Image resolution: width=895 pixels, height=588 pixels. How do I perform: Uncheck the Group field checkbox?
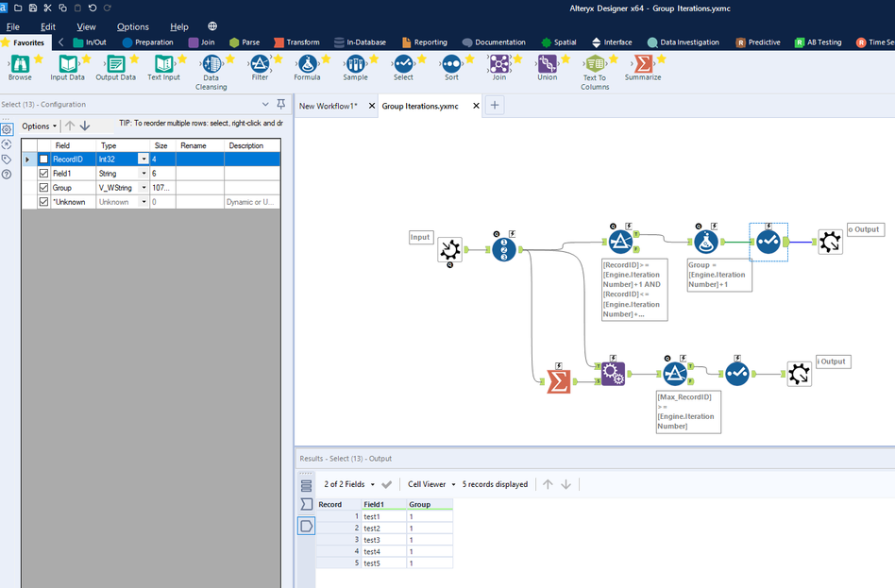[43, 187]
